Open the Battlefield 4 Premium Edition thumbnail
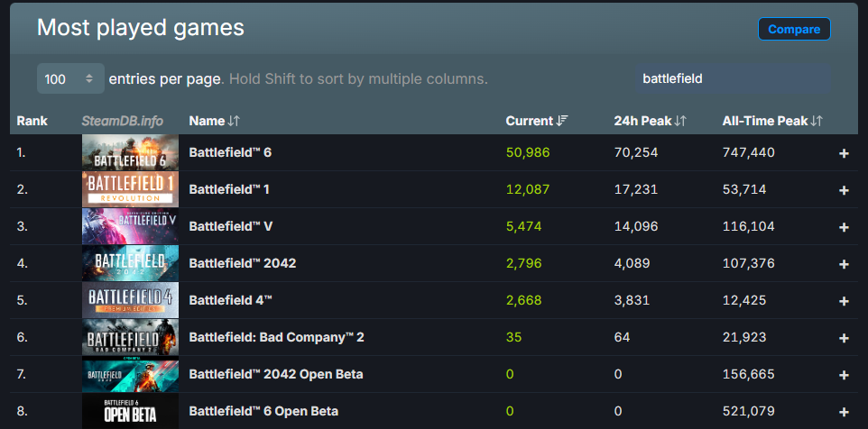This screenshot has width=868, height=429. coord(130,300)
